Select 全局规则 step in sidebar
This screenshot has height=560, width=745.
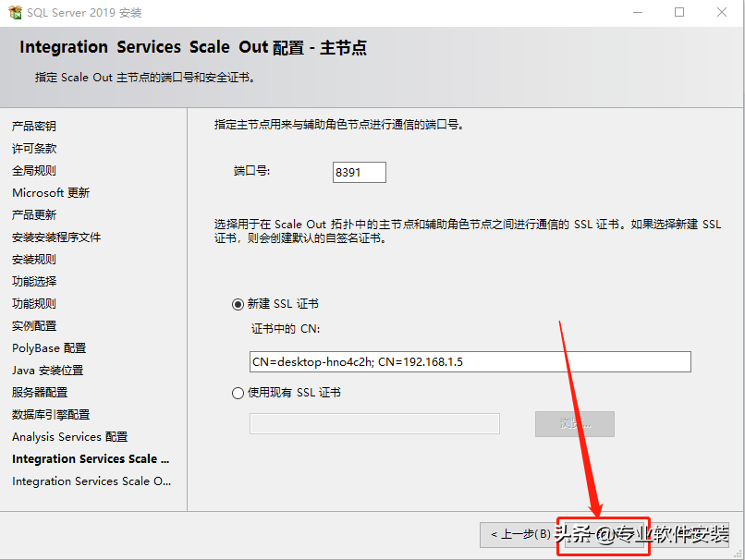[33, 171]
